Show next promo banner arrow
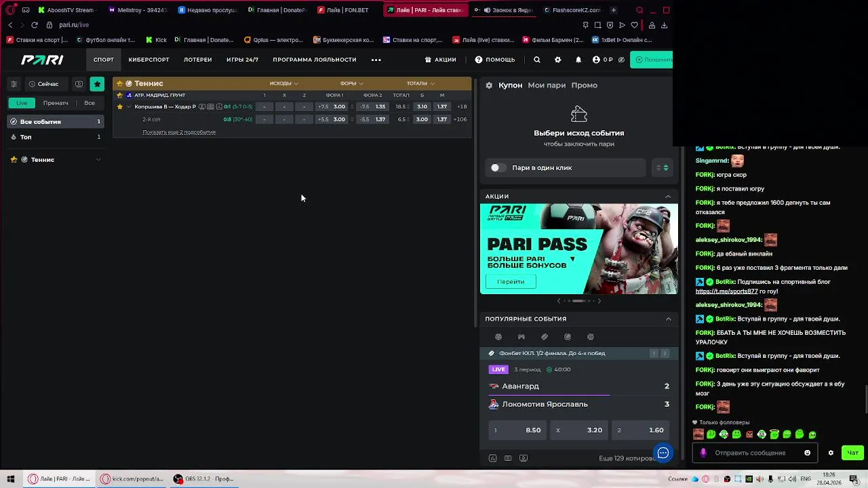 [x=599, y=301]
